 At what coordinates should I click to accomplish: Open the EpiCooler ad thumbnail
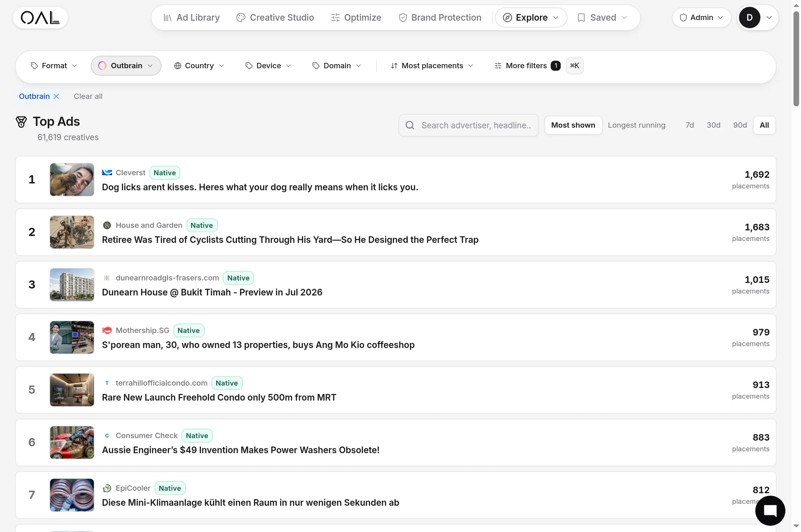(72, 495)
